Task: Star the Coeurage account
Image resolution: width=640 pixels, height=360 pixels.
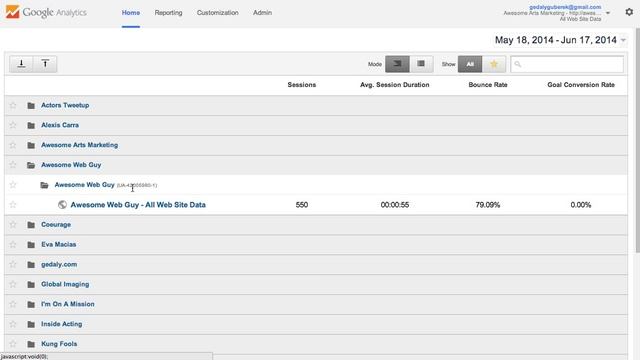Action: point(13,224)
